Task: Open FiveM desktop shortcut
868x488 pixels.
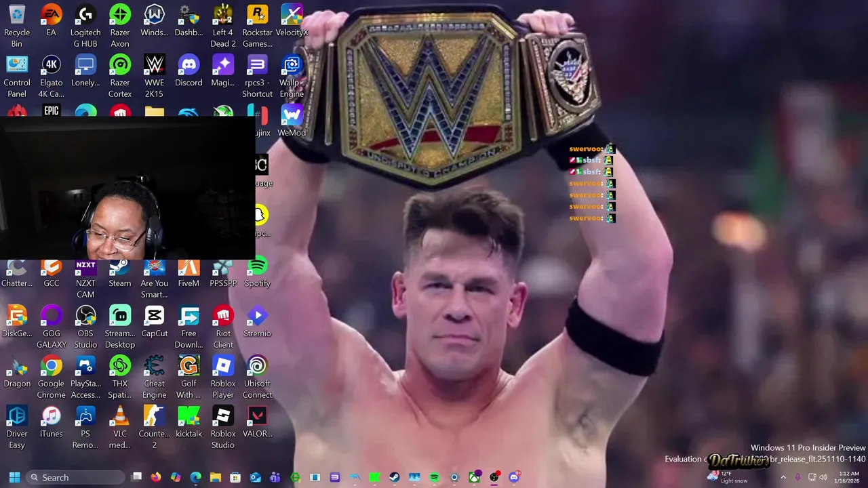Action: tap(189, 272)
